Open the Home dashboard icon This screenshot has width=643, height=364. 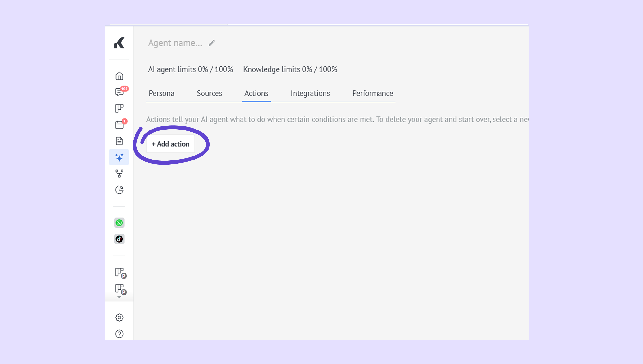point(119,76)
